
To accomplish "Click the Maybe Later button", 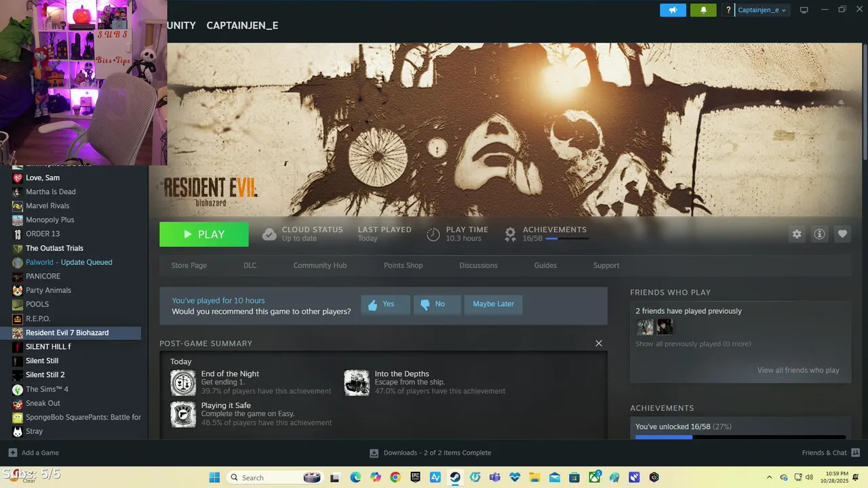I will 493,304.
